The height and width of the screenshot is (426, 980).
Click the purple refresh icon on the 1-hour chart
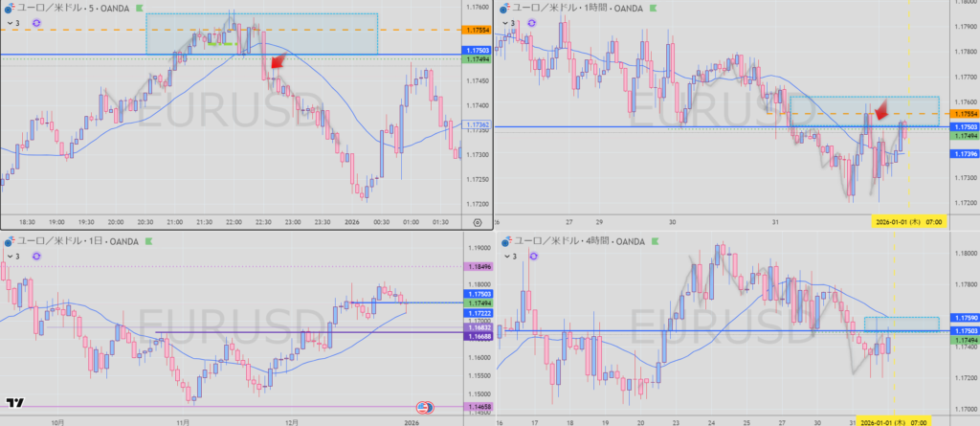(534, 21)
